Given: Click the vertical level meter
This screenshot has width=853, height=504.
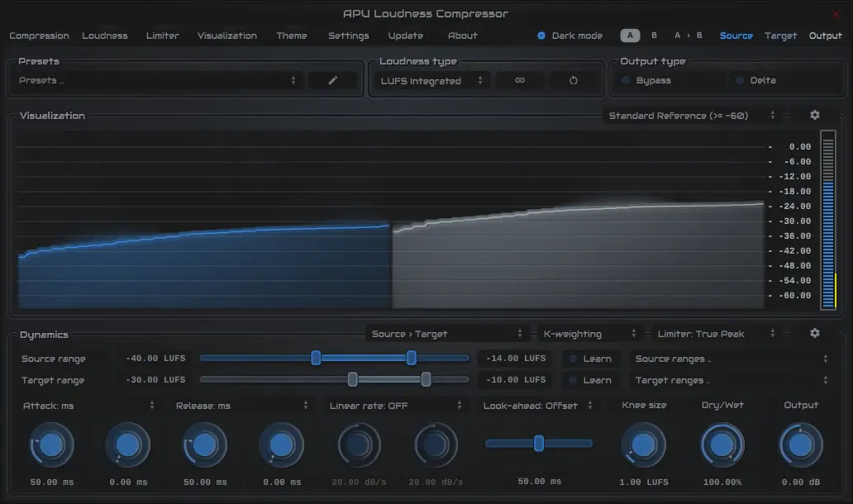Looking at the screenshot, I should coord(828,221).
